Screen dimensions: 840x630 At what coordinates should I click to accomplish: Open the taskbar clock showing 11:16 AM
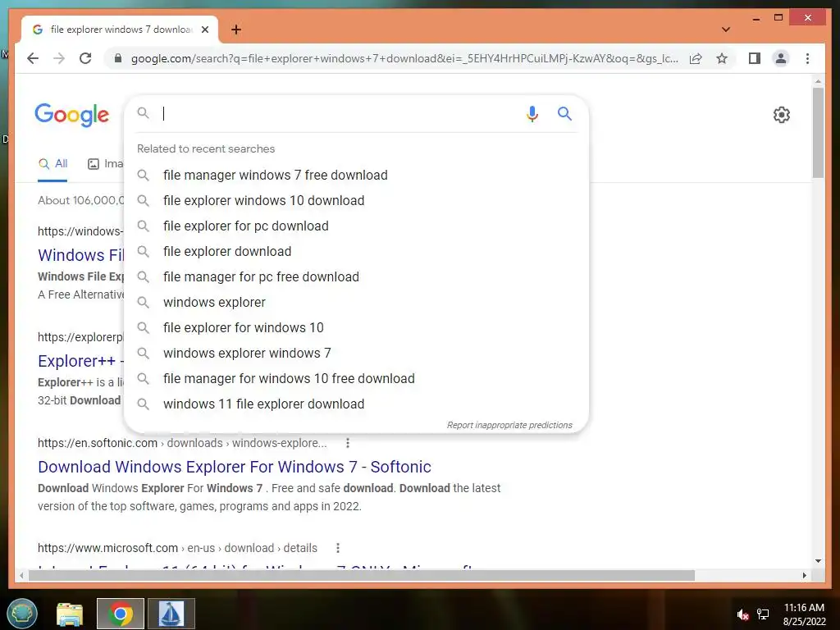tap(804, 614)
